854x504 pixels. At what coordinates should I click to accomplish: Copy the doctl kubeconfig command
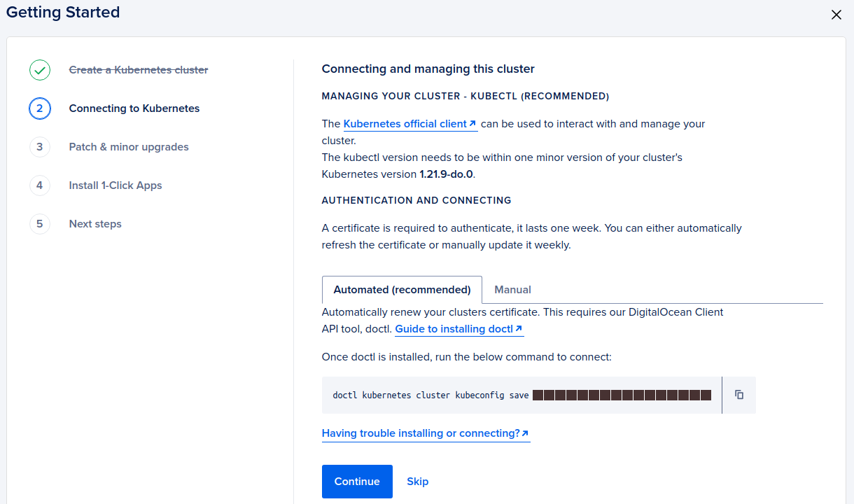point(738,395)
